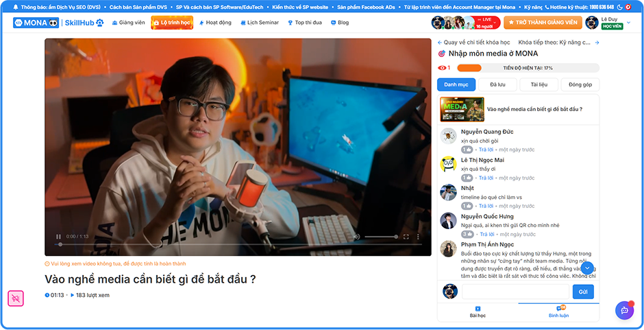Select the Tài liệu tab
Viewport: 644px width, 330px height.
tap(539, 84)
